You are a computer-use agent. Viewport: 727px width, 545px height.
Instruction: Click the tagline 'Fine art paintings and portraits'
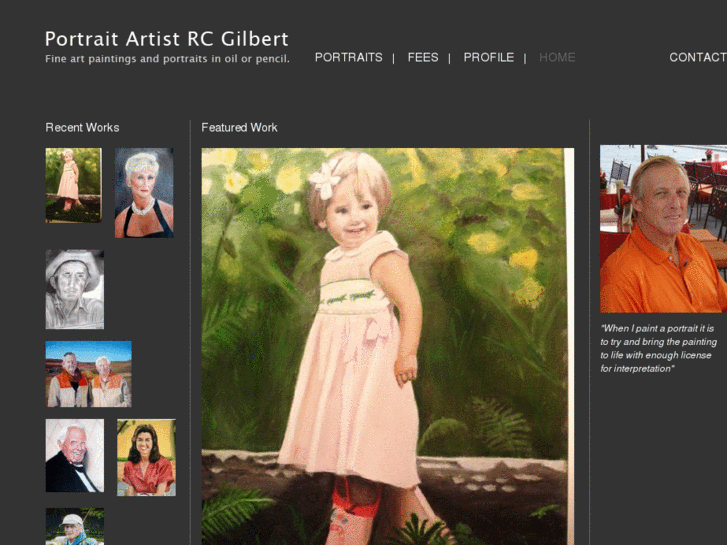point(167,59)
